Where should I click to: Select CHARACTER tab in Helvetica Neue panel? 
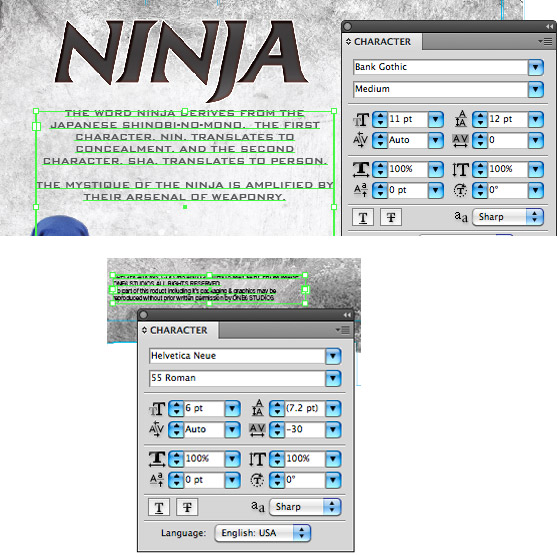pyautogui.click(x=178, y=330)
